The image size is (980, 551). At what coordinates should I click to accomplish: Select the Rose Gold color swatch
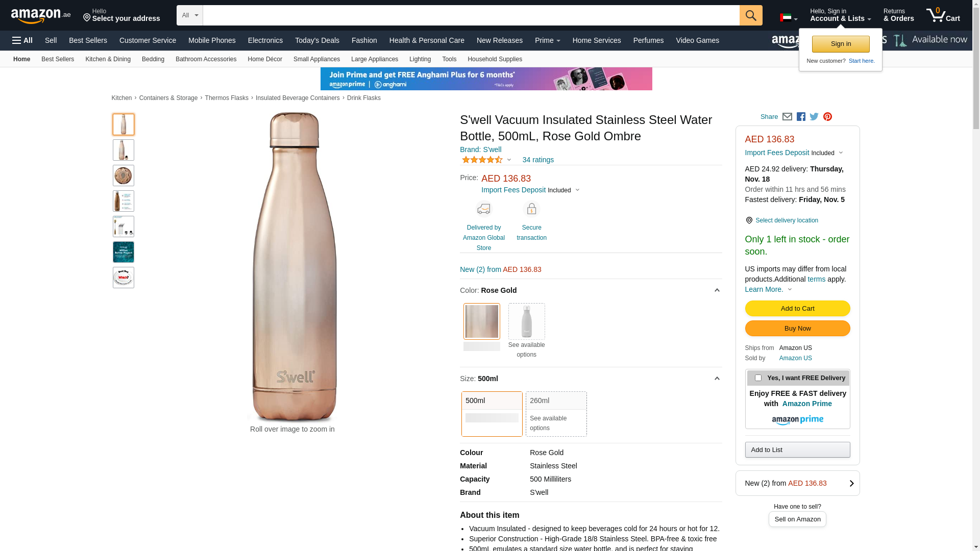(x=481, y=321)
